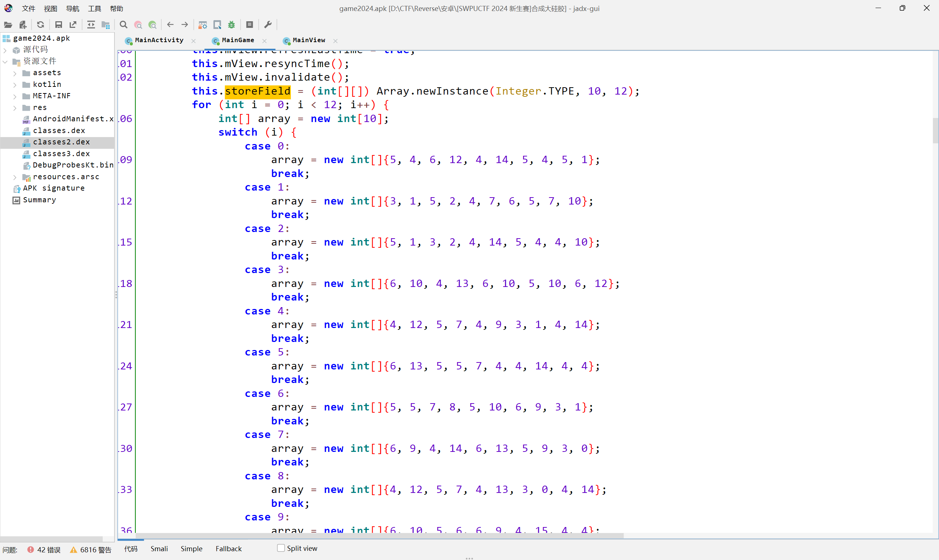Open the 视图 menu

[50, 8]
